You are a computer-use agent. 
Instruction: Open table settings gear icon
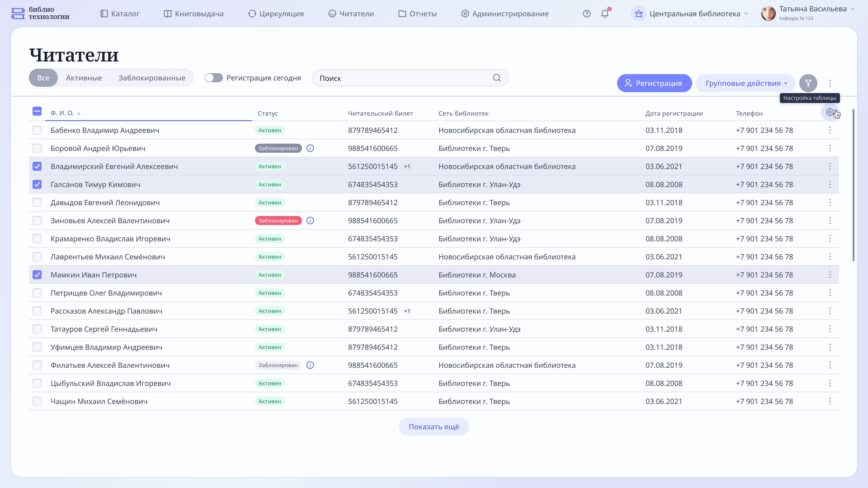[x=830, y=112]
